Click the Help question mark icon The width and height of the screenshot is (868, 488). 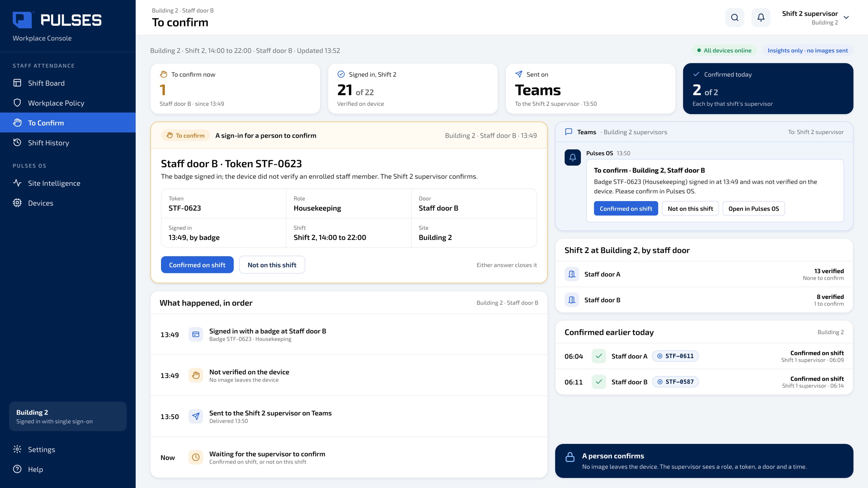[x=17, y=469]
